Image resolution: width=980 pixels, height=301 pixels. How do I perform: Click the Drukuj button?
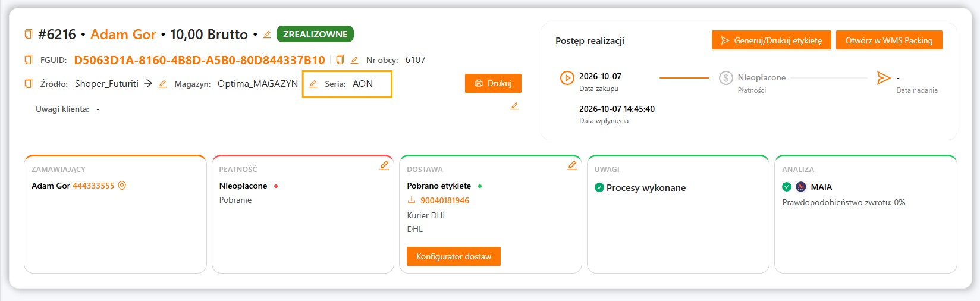click(493, 83)
